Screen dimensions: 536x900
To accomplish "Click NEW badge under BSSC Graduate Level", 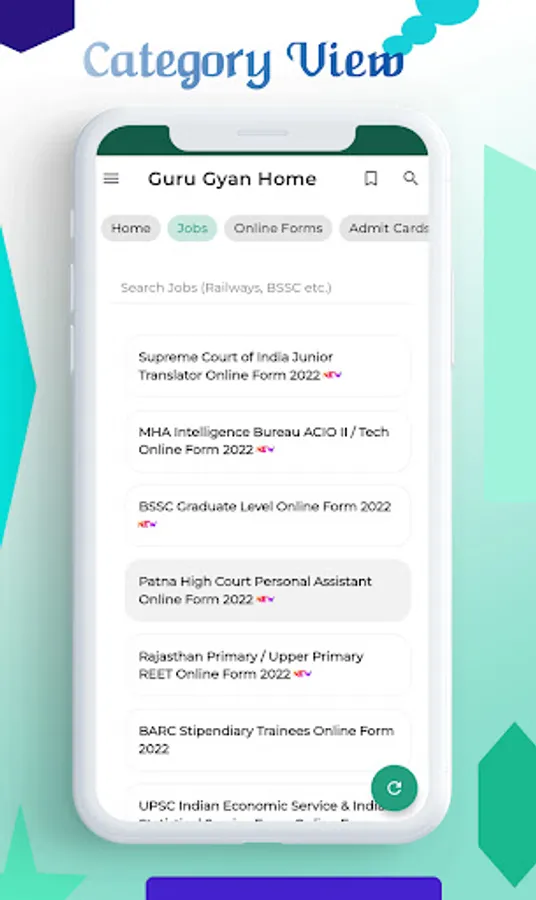I will [147, 524].
